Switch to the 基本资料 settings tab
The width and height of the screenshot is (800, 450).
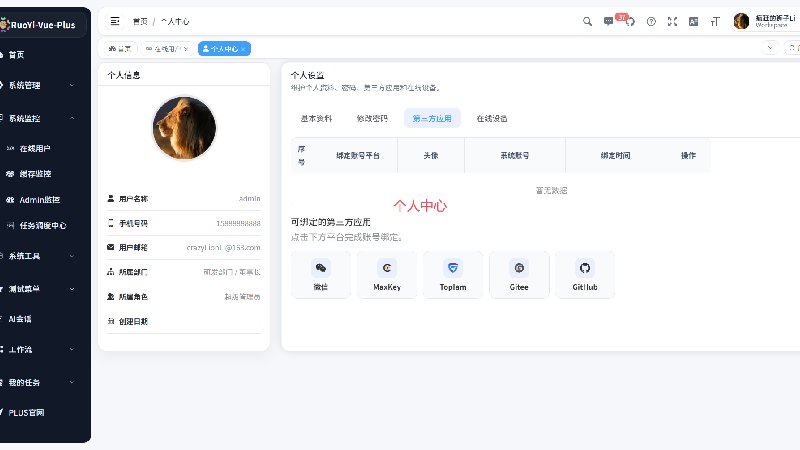pos(316,118)
